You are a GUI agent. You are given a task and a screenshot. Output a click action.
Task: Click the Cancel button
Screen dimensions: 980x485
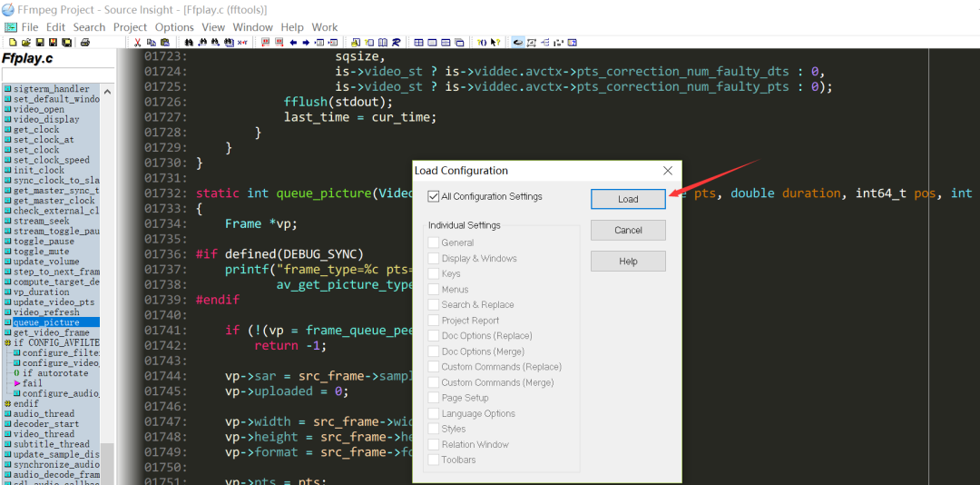(x=628, y=231)
